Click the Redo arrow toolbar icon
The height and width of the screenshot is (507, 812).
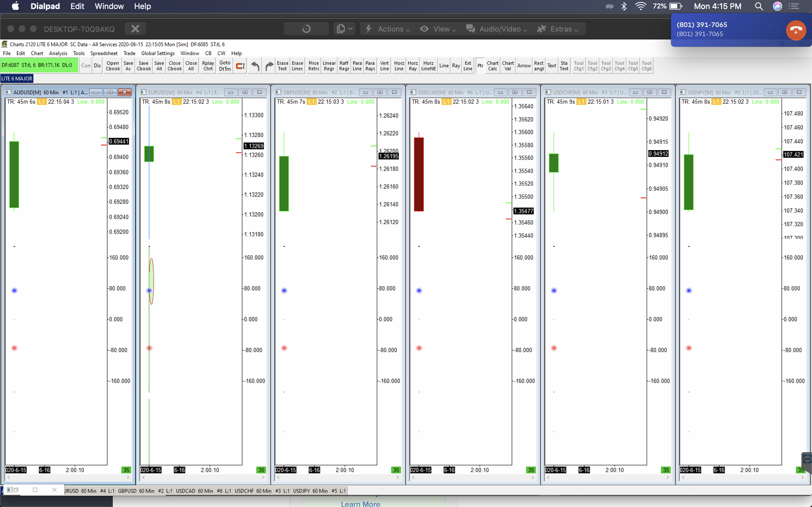click(x=269, y=66)
